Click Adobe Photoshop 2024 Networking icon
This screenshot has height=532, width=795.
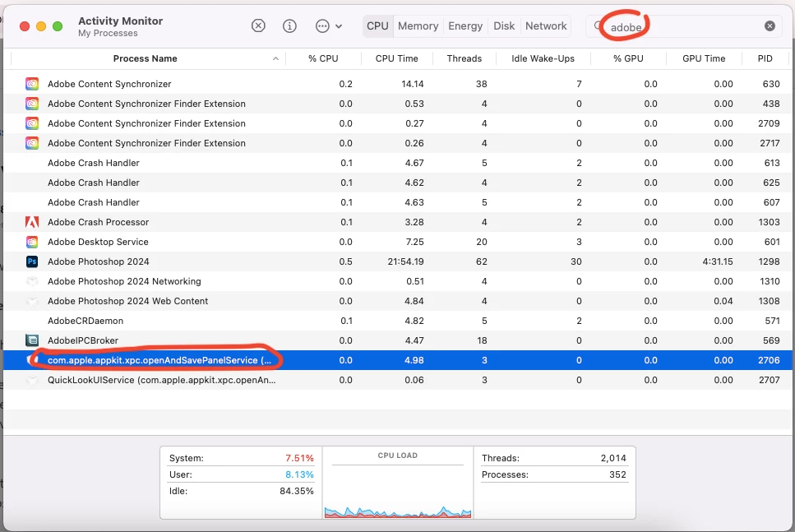coord(32,281)
